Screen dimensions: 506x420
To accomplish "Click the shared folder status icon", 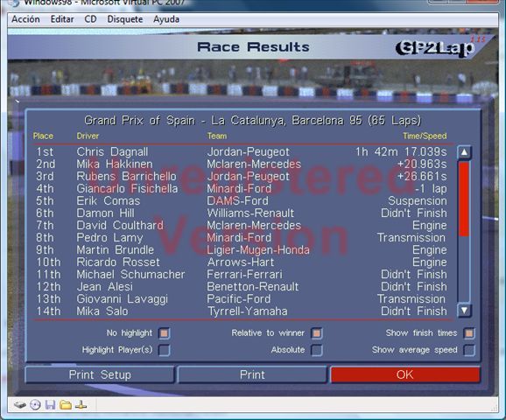I will click(66, 404).
